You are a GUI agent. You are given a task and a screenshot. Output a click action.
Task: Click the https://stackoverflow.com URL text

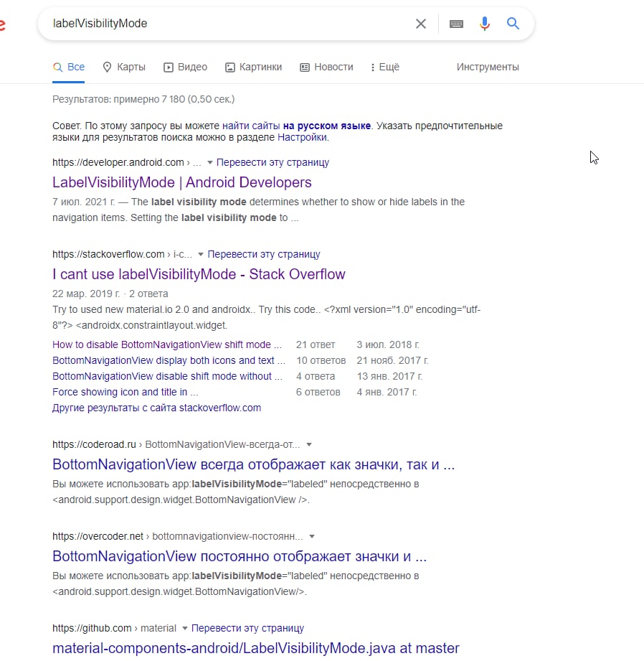[x=108, y=254]
